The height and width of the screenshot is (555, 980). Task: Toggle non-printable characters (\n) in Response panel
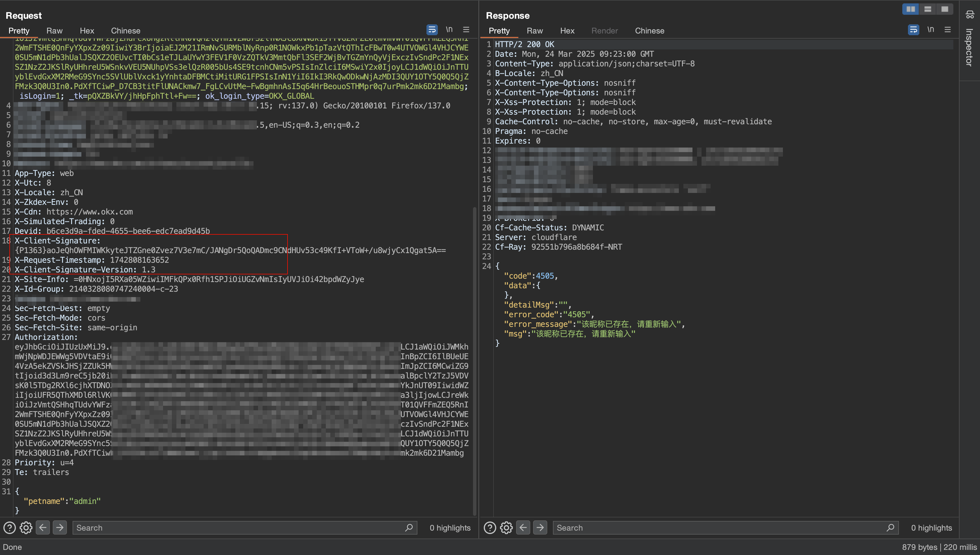931,29
